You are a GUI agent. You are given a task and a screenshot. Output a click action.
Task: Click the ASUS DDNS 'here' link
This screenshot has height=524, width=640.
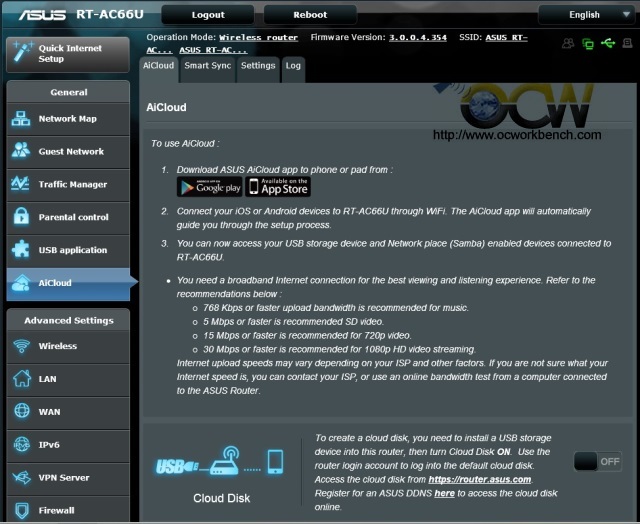click(x=444, y=493)
